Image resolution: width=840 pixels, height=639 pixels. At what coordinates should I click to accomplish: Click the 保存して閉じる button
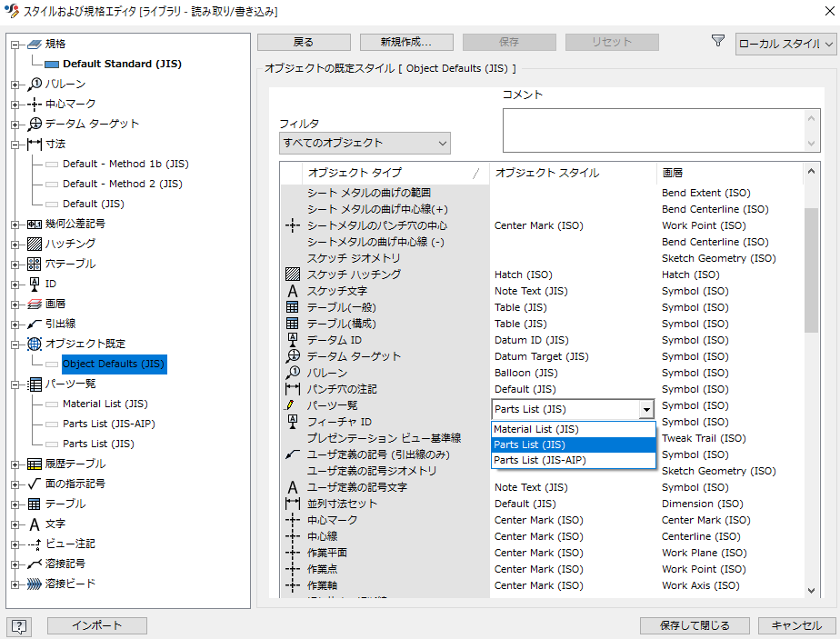(x=695, y=625)
